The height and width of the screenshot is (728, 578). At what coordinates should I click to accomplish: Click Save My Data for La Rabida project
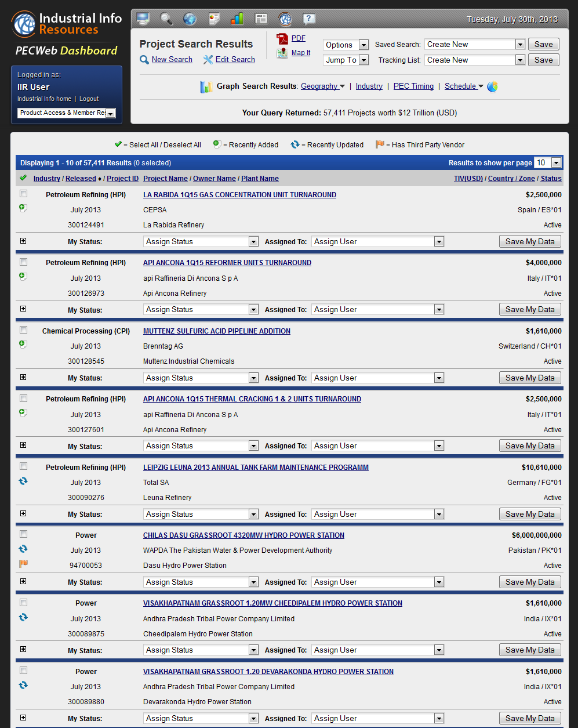coord(530,241)
